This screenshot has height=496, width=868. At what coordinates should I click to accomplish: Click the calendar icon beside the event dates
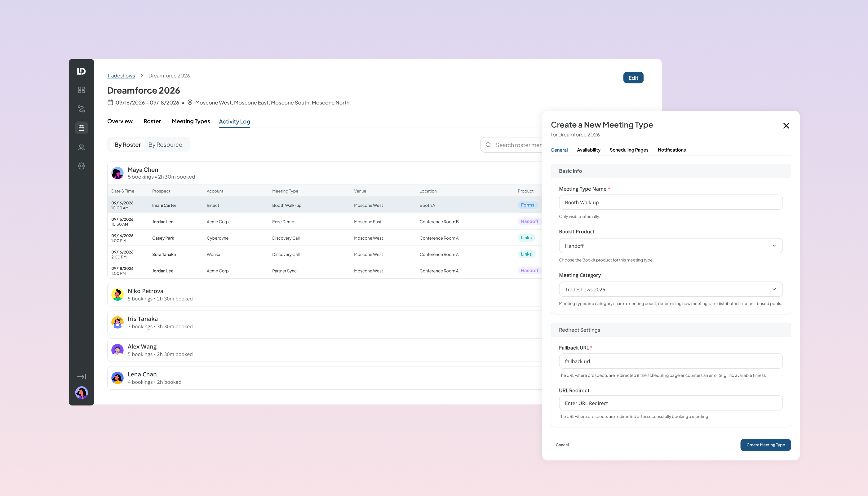pyautogui.click(x=110, y=103)
